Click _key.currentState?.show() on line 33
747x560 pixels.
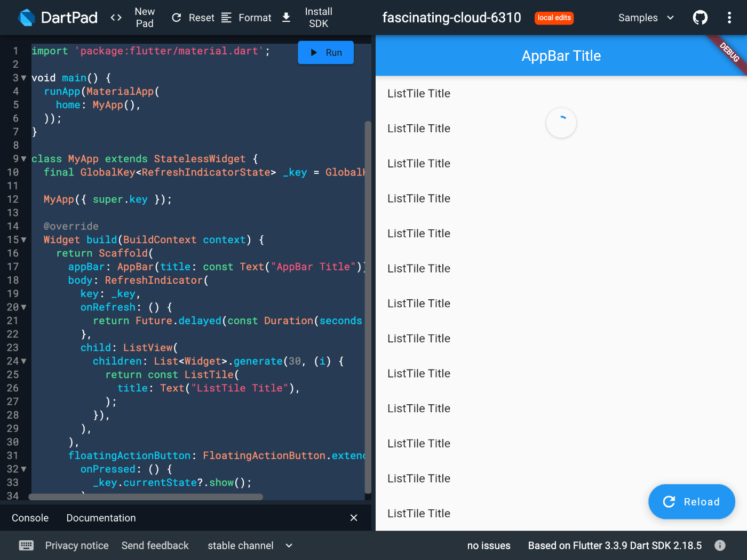169,483
